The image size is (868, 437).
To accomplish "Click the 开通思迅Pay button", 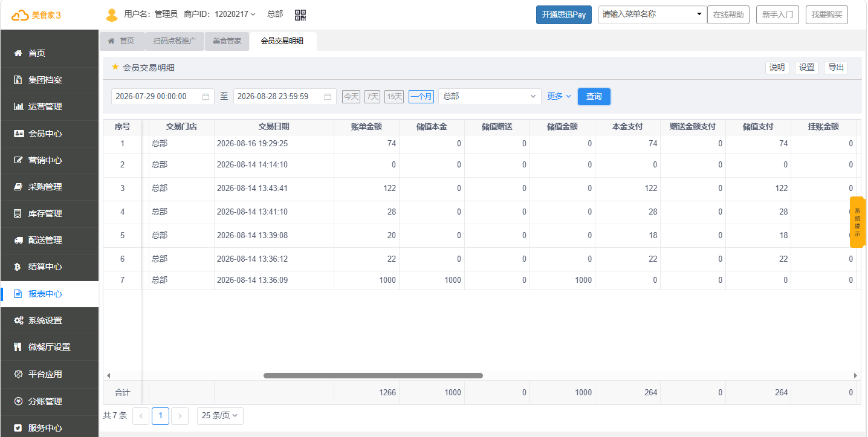I will point(564,15).
